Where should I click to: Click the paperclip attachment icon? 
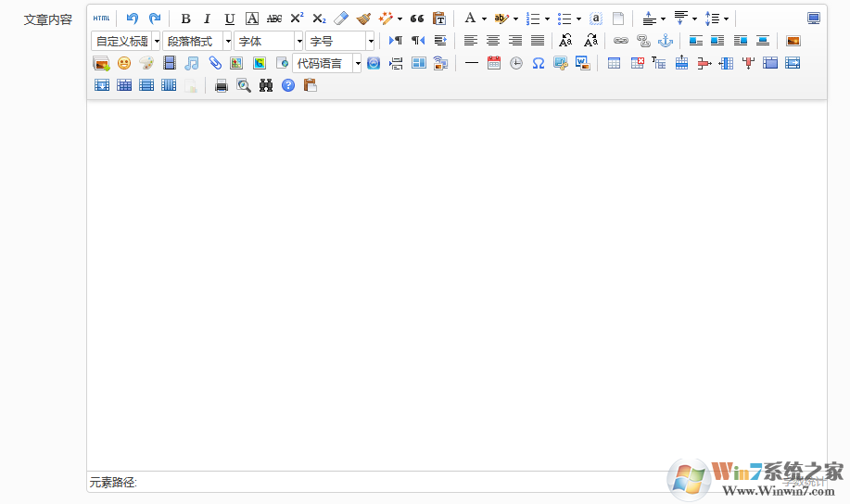[215, 63]
